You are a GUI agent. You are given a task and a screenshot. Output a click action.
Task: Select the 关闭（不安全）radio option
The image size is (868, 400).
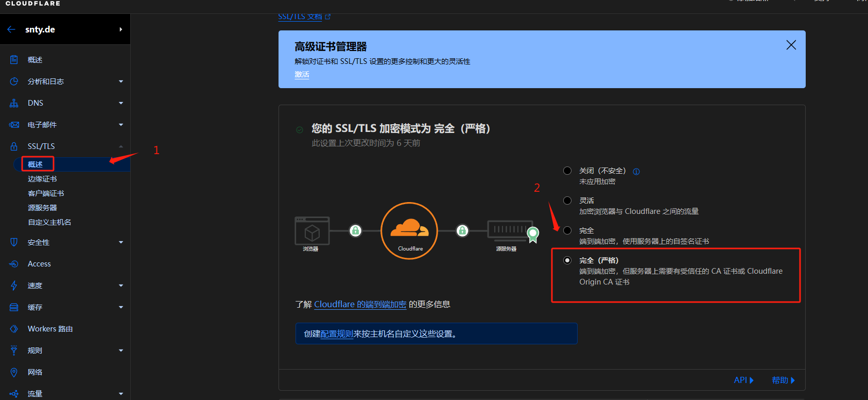(x=567, y=171)
